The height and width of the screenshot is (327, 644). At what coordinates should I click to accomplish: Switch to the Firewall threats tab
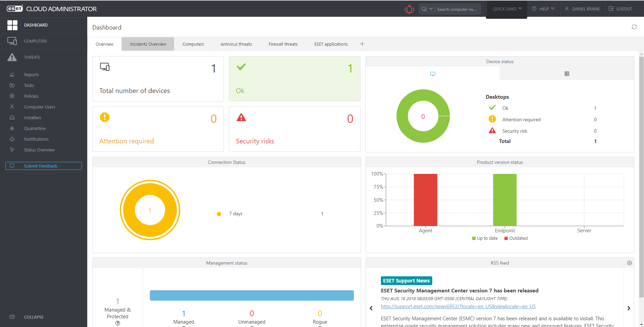pyautogui.click(x=283, y=44)
